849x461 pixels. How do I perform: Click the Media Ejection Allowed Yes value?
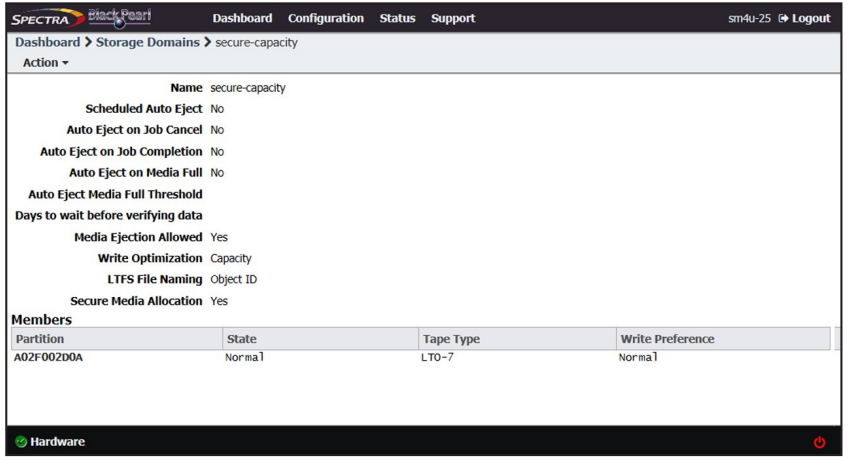pos(219,237)
